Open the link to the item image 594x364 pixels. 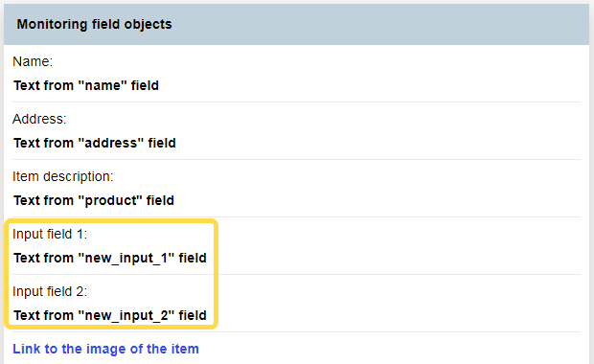tap(105, 349)
